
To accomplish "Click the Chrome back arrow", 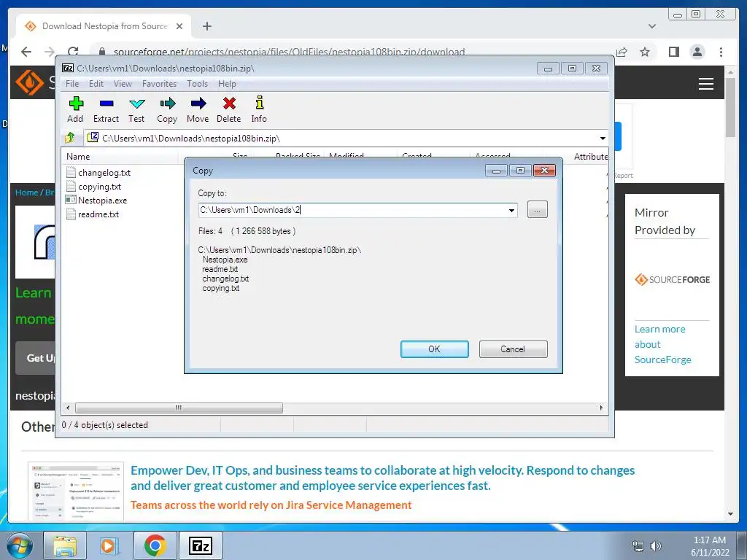I will pos(26,52).
